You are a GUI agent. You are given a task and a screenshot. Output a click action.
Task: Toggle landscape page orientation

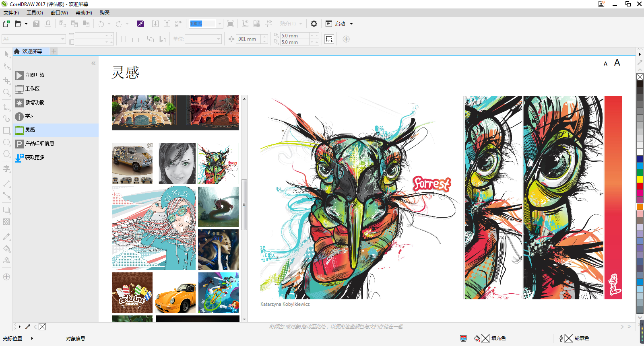(x=136, y=39)
